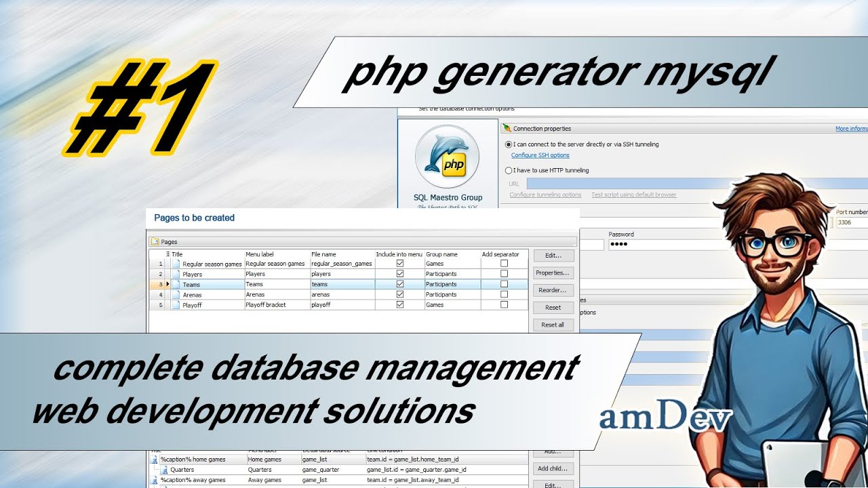Open the Configure SSH options link
868x488 pixels.
click(540, 155)
